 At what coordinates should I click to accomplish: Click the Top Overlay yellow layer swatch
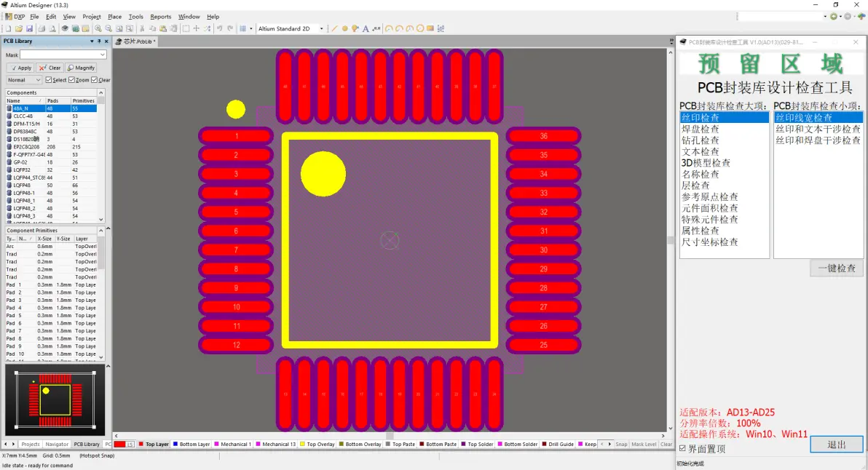(x=303, y=444)
